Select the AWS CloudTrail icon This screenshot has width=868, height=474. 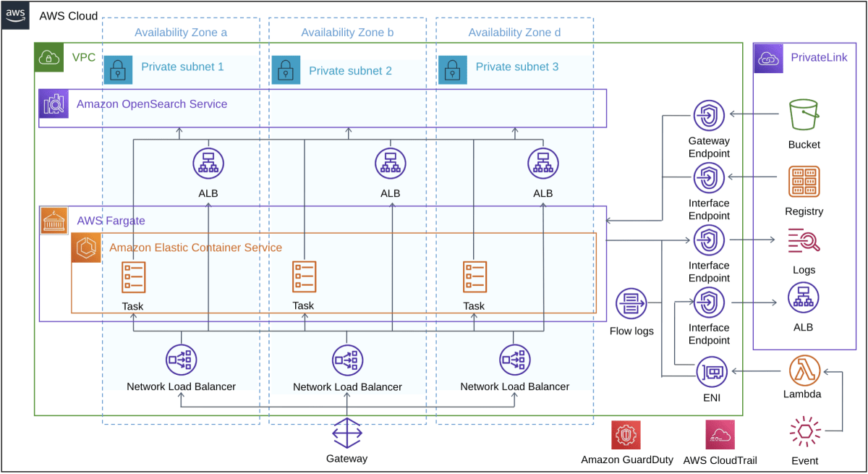click(x=720, y=435)
